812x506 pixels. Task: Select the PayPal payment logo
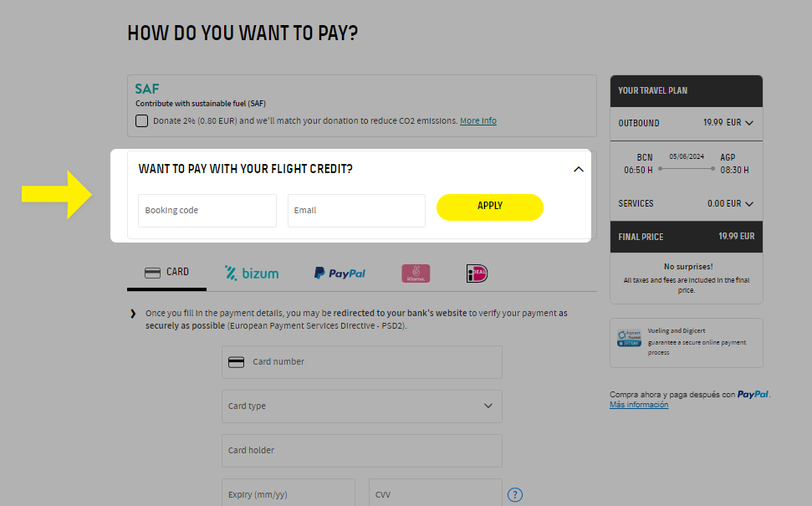[339, 273]
